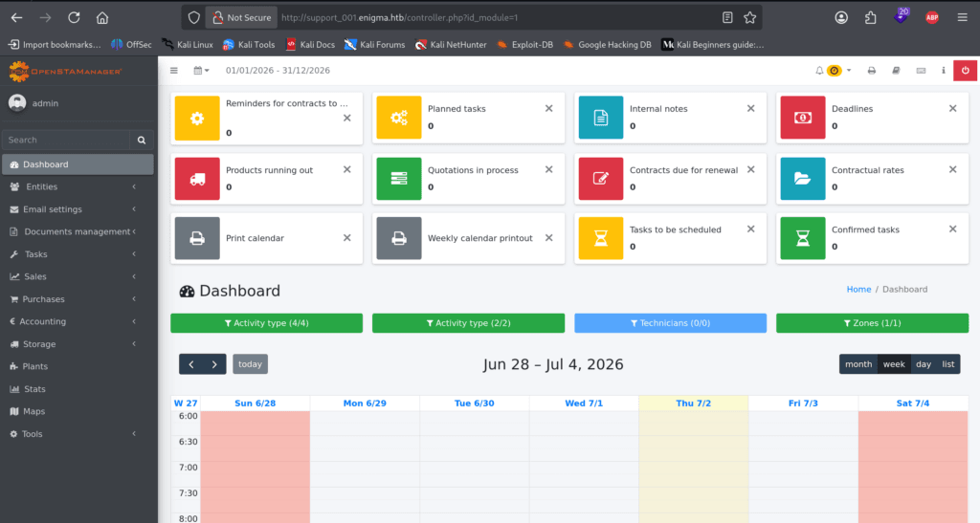This screenshot has width=980, height=523.
Task: Click the Contracts due for renewal edit icon
Action: [601, 179]
